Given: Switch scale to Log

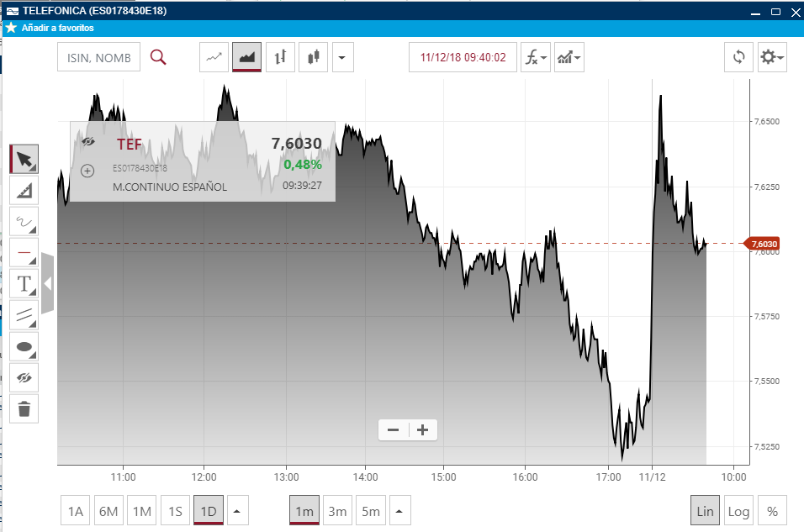Looking at the screenshot, I should [x=738, y=510].
